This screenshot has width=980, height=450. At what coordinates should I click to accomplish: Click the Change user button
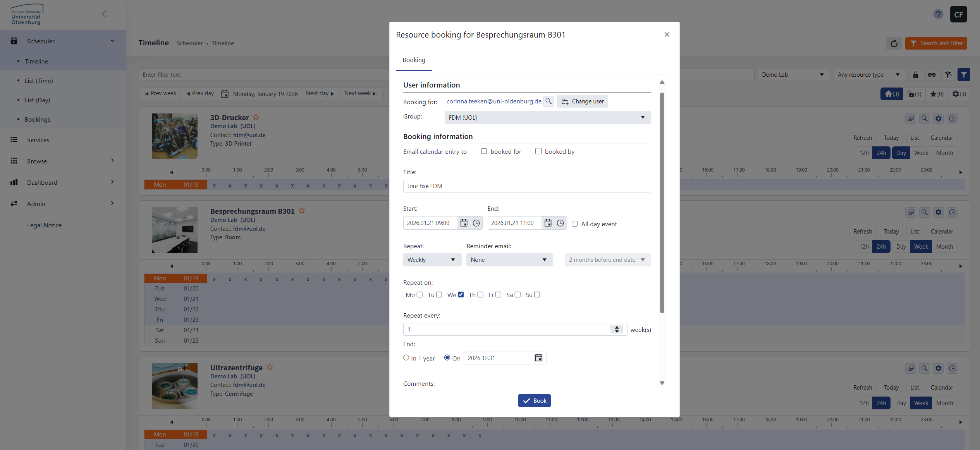(x=582, y=101)
